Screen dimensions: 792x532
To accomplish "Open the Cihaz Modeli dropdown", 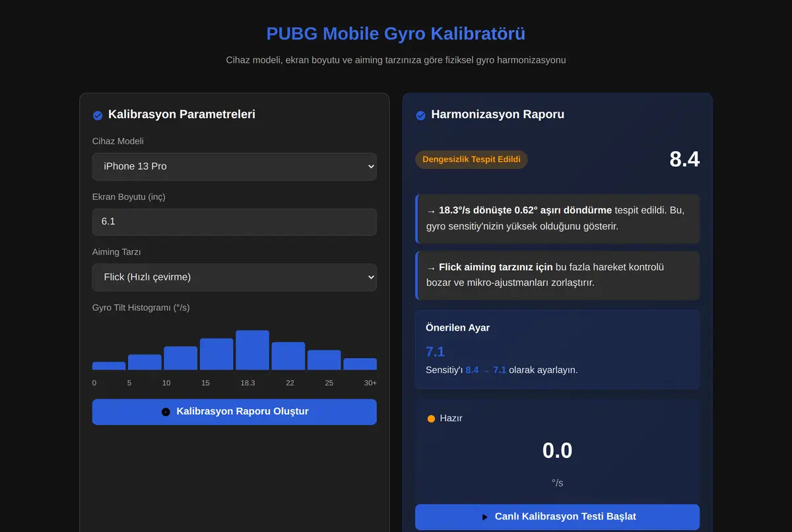I will click(234, 166).
